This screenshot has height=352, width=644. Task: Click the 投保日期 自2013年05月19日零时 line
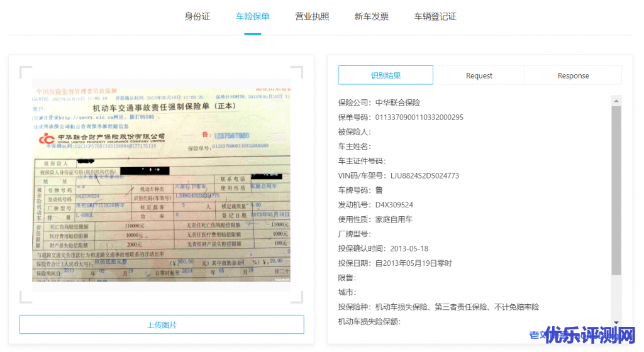pyautogui.click(x=395, y=263)
